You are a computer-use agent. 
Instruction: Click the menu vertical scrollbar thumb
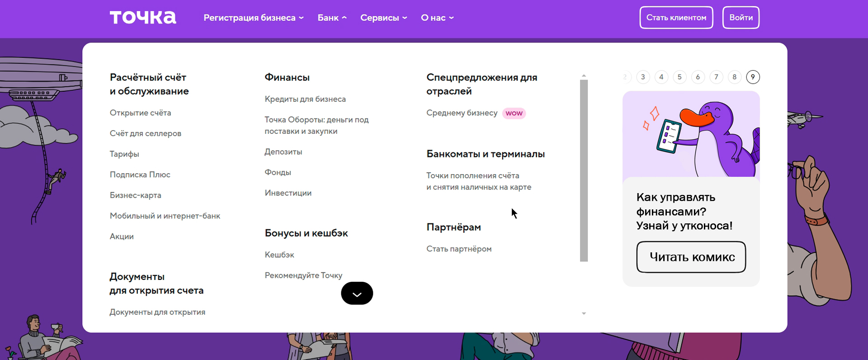tap(584, 171)
